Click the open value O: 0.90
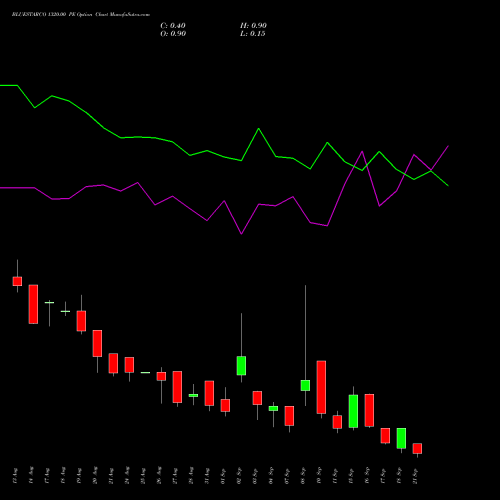The image size is (500, 500). pyautogui.click(x=173, y=34)
